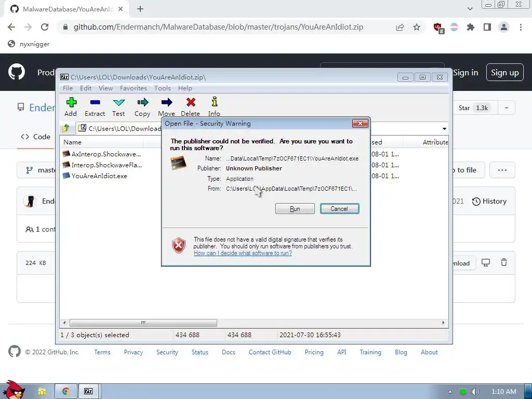Viewport: 532px width, 399px height.
Task: Click Cancel in the Security Warning dialog
Action: tap(339, 209)
